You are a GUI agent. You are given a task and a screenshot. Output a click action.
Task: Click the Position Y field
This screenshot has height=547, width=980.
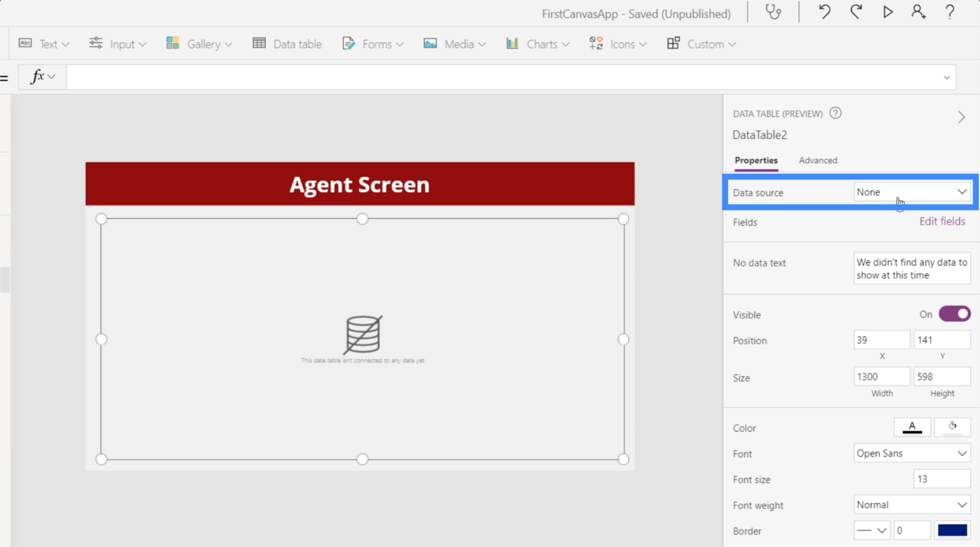942,339
